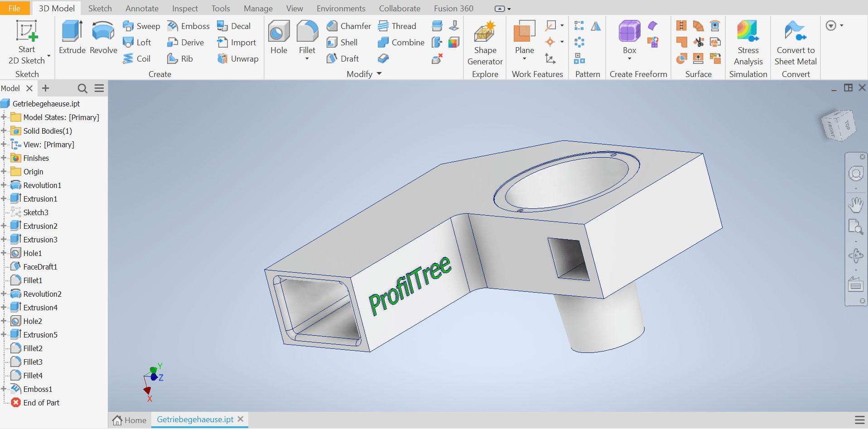Image resolution: width=868 pixels, height=429 pixels.
Task: Select the Fillet tool icon
Action: tap(307, 31)
